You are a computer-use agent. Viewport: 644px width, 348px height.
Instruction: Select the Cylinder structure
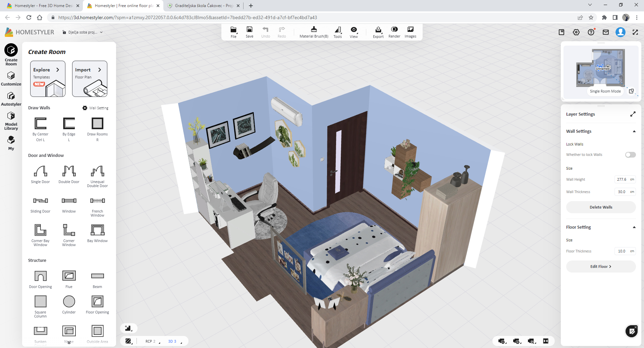[x=69, y=302]
